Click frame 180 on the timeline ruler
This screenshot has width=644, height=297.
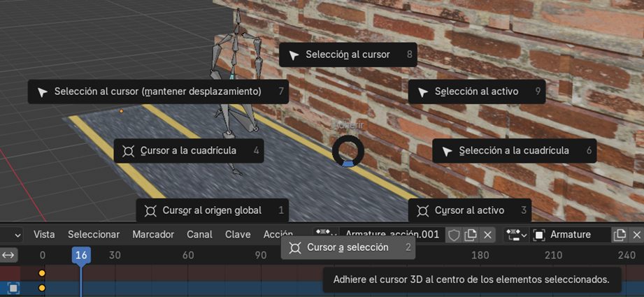(480, 255)
